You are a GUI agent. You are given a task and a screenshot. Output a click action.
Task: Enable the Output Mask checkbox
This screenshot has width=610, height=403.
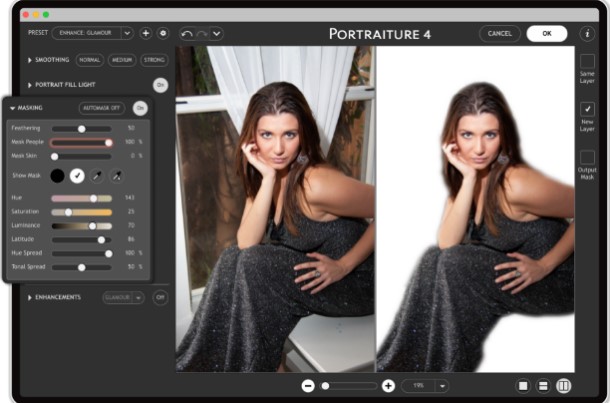[x=587, y=158]
